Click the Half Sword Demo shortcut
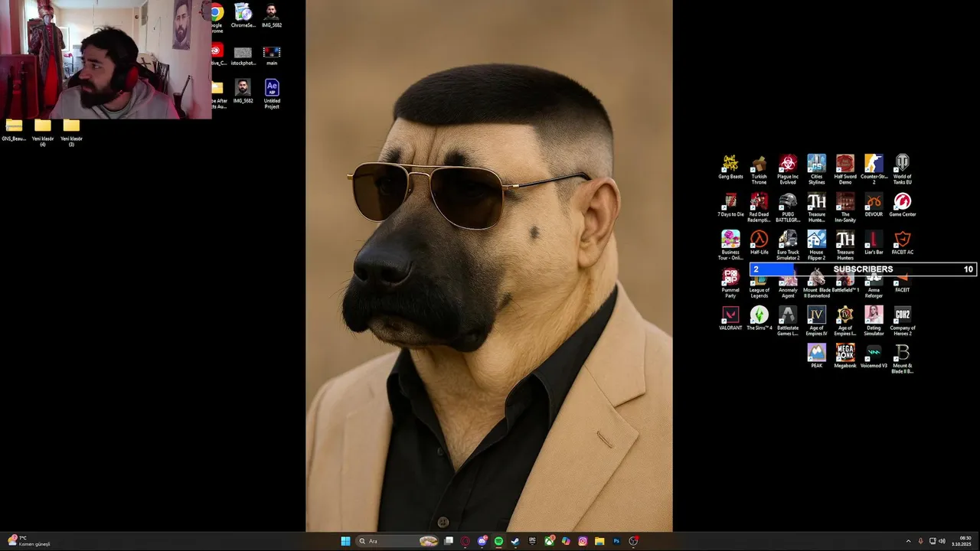The width and height of the screenshot is (980, 551). coord(845,168)
